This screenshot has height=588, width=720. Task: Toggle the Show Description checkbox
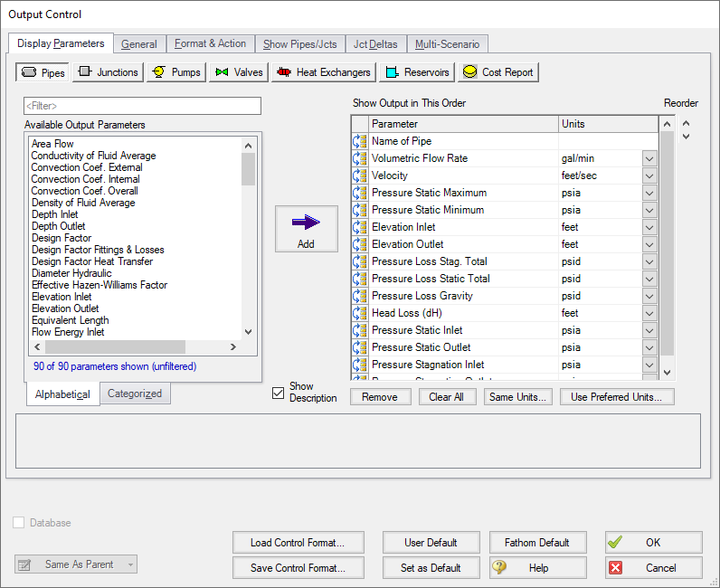click(x=279, y=393)
